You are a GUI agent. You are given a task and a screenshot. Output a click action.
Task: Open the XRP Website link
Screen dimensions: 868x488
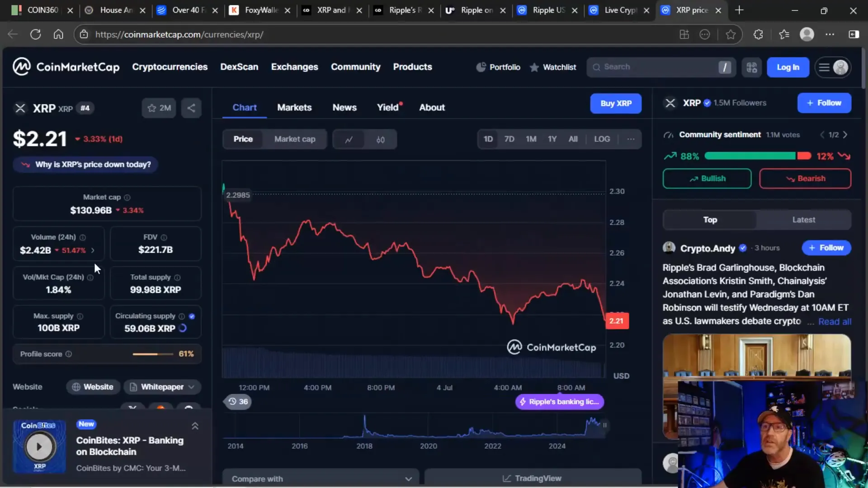[93, 387]
